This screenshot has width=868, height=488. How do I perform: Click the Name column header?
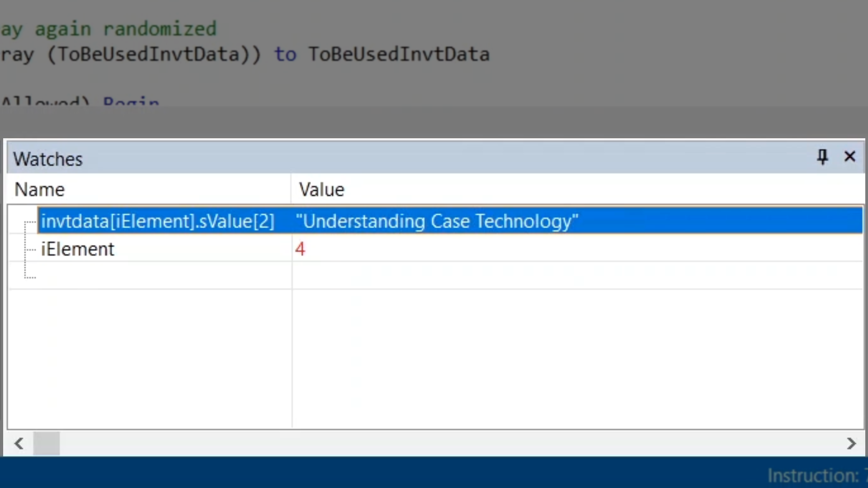pos(40,189)
